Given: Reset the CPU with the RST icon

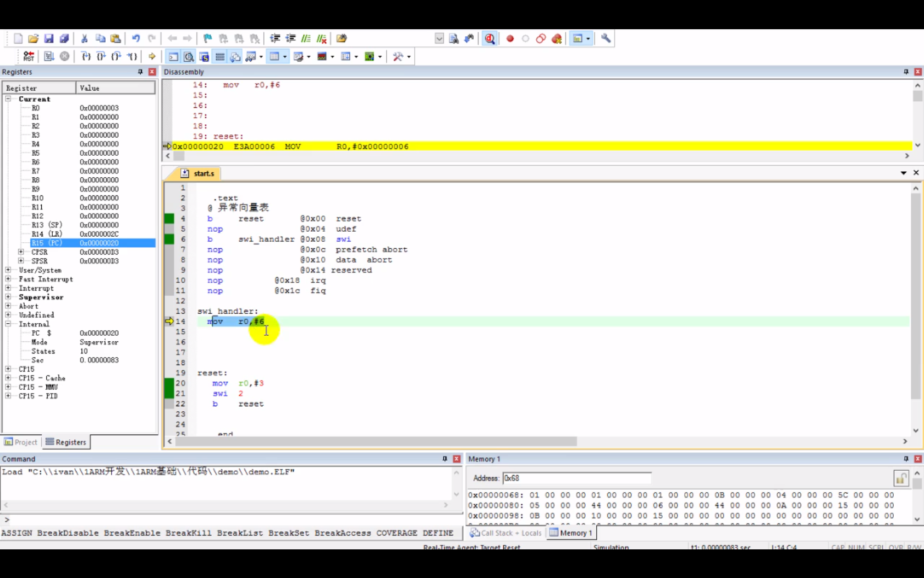Looking at the screenshot, I should pyautogui.click(x=29, y=56).
